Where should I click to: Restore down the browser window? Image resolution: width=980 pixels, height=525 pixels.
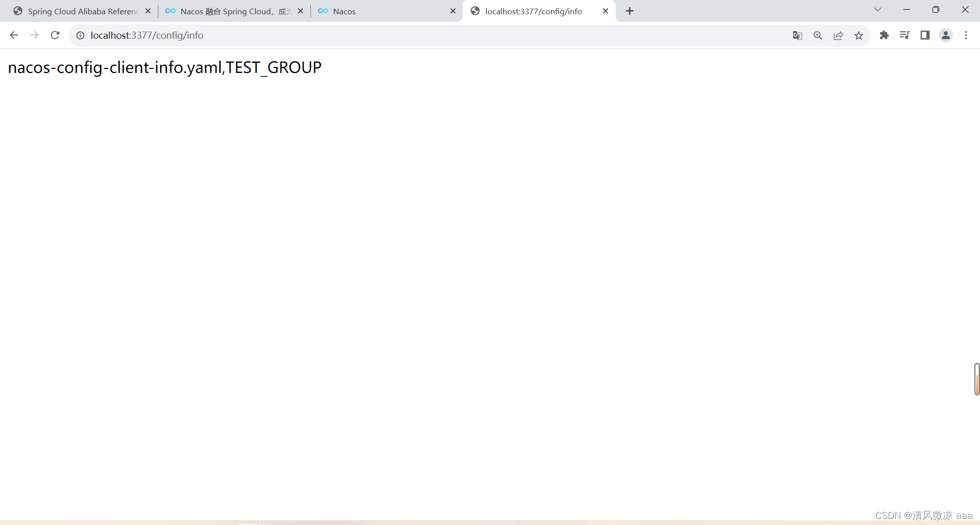936,10
